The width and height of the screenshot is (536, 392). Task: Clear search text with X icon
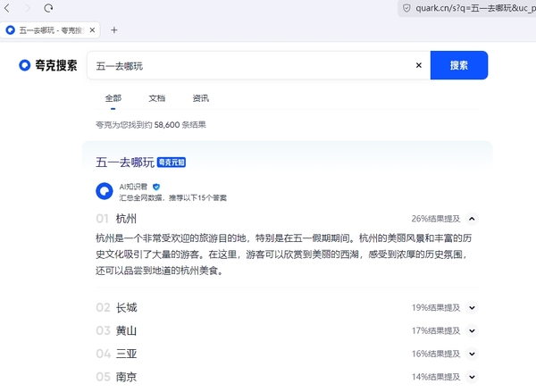pyautogui.click(x=419, y=65)
